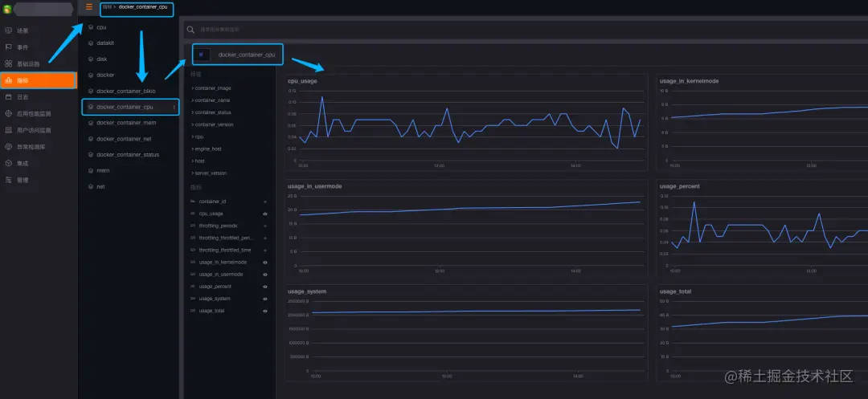The width and height of the screenshot is (868, 399).
Task: Open the 异常检测库 section
Action: 31,147
